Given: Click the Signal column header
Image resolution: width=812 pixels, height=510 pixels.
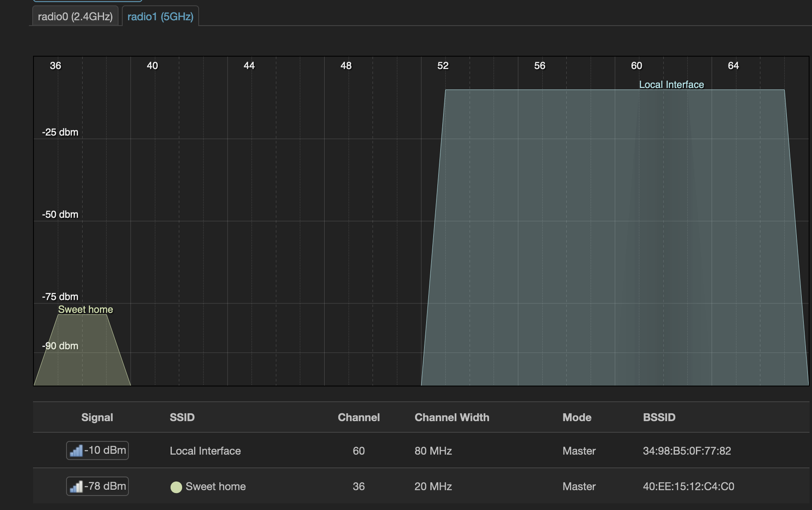Looking at the screenshot, I should point(97,417).
